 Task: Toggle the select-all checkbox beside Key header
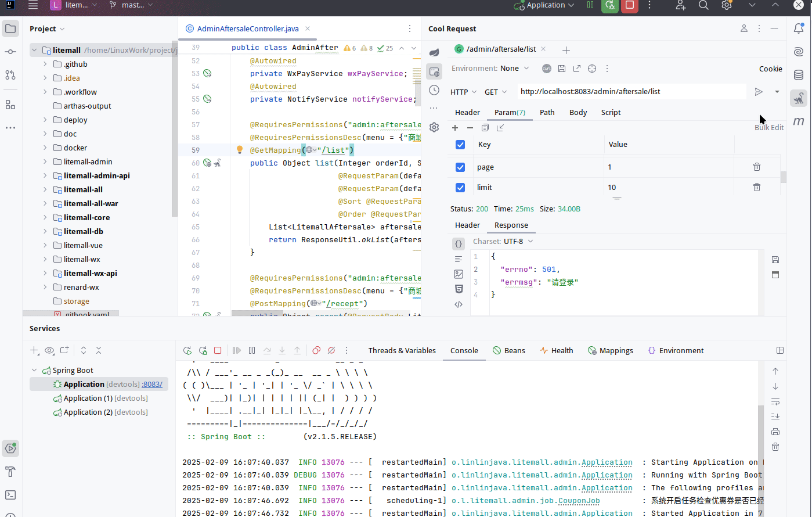point(460,145)
